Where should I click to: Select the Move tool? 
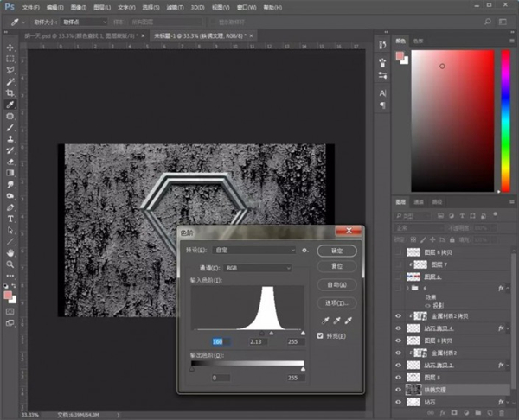click(x=10, y=48)
